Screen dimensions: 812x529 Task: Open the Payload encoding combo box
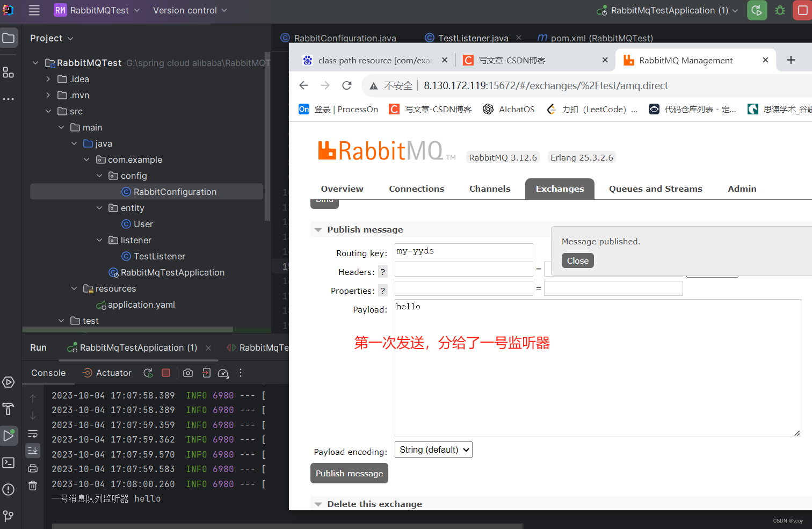click(x=433, y=450)
